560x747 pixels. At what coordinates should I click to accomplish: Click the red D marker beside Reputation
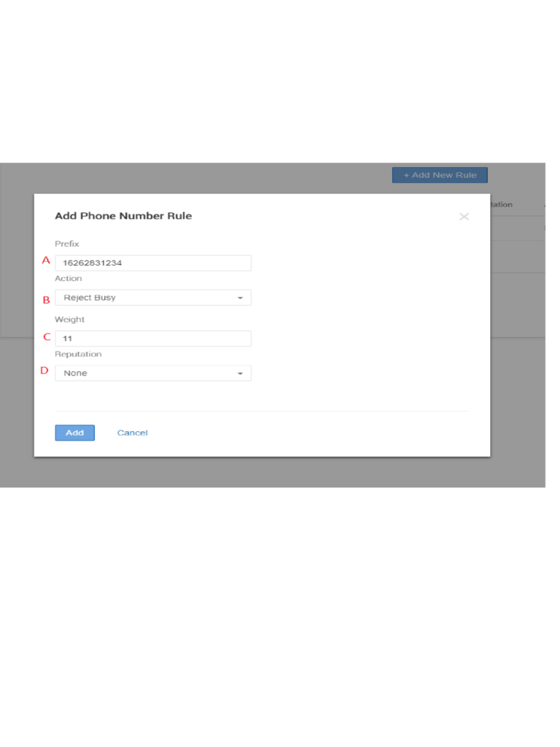(44, 371)
